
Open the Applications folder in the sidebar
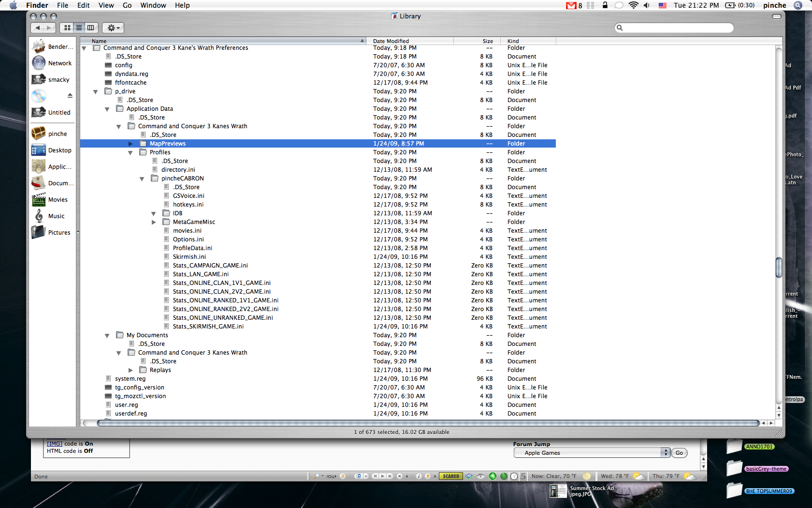pyautogui.click(x=52, y=167)
